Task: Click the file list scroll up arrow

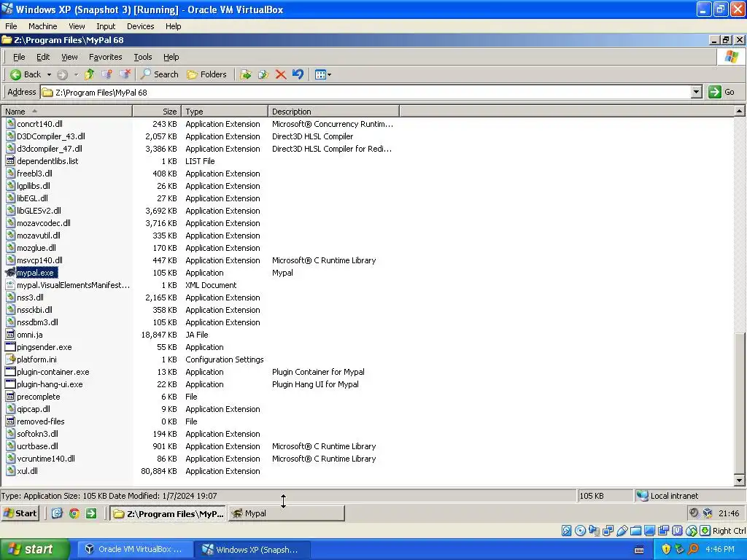Action: click(x=739, y=111)
